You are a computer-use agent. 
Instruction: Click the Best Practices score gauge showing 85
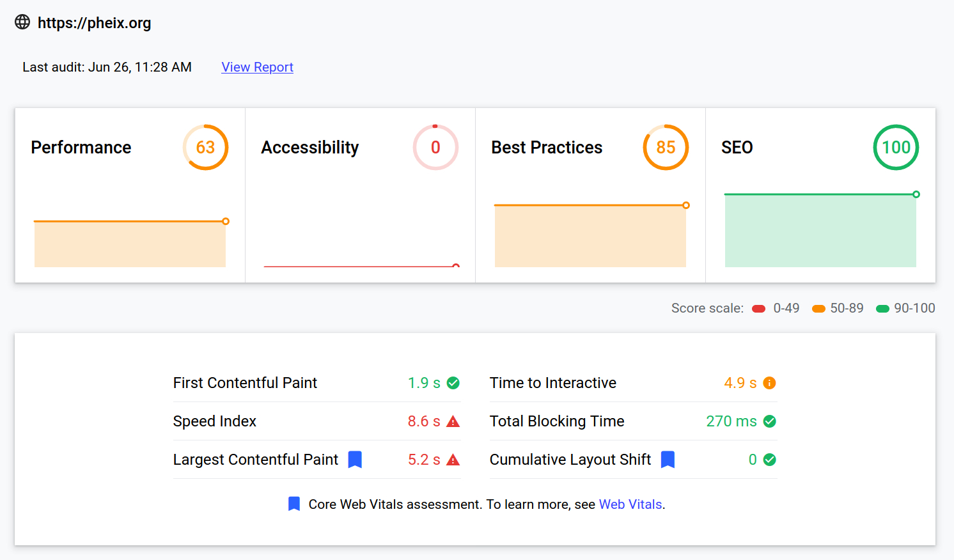tap(666, 148)
